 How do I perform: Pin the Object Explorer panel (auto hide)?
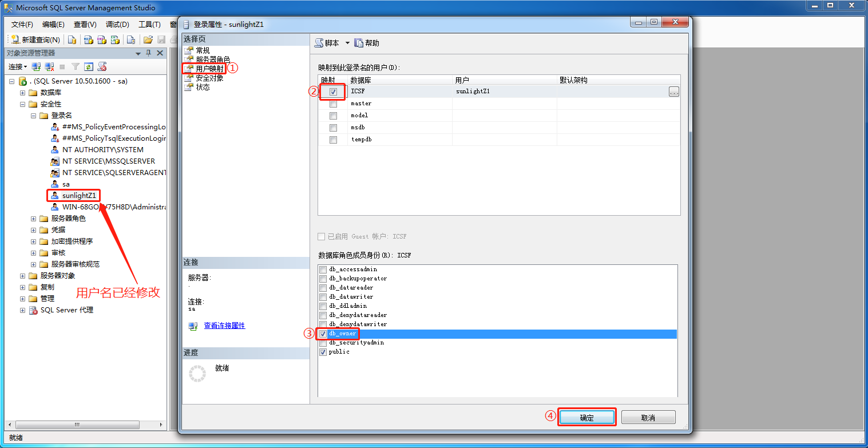[x=149, y=53]
